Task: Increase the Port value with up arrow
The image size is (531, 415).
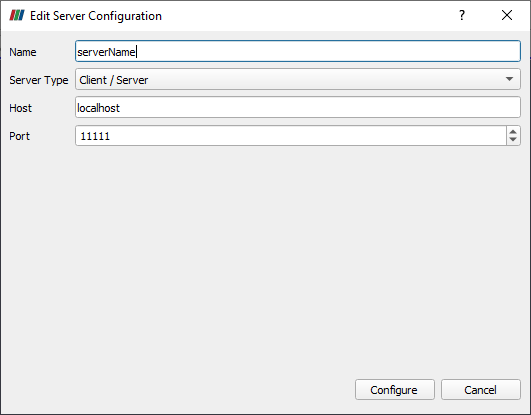Action: click(x=513, y=132)
